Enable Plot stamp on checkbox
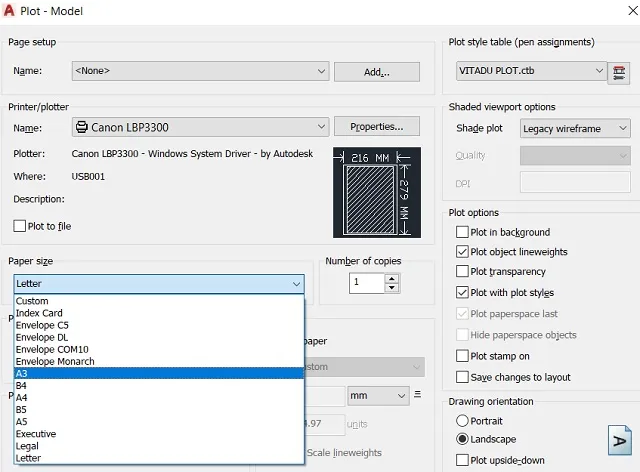This screenshot has width=640, height=472. pos(462,356)
